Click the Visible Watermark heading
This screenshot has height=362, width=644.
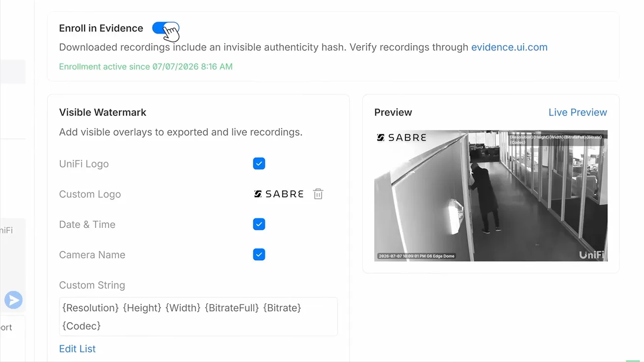[103, 112]
